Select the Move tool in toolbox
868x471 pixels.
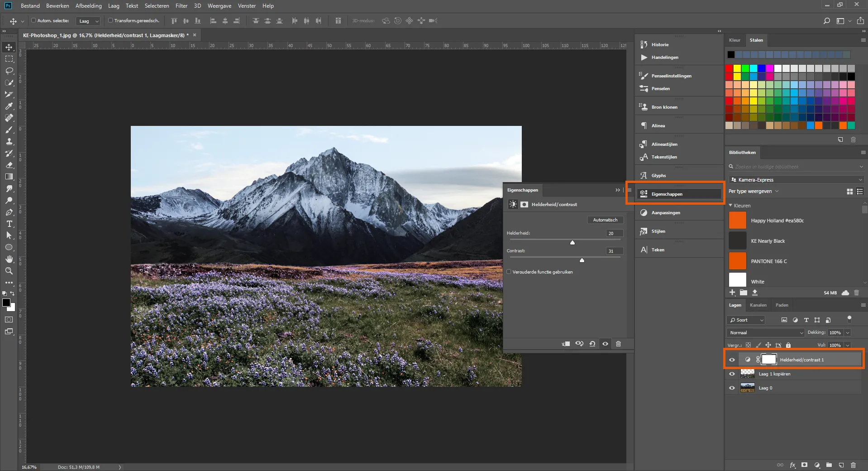(x=9, y=47)
